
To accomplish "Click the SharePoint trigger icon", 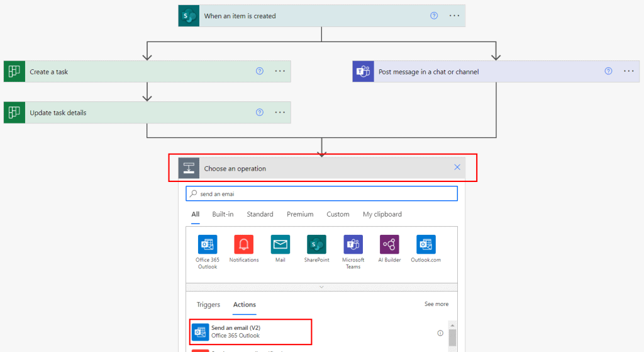I will [x=189, y=16].
